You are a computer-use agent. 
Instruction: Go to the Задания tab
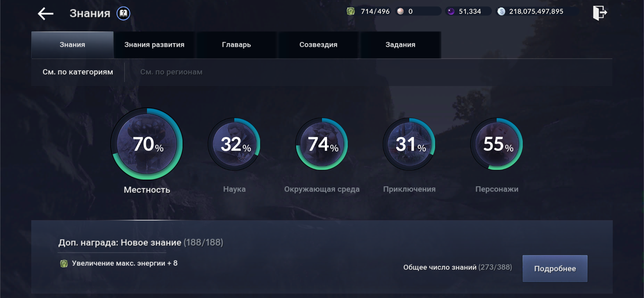(x=400, y=45)
